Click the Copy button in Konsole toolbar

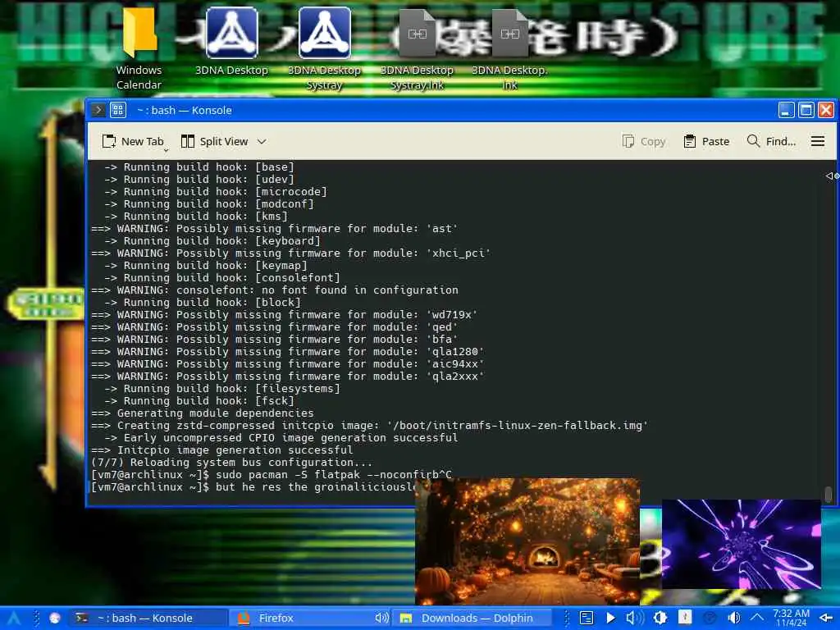pos(644,141)
